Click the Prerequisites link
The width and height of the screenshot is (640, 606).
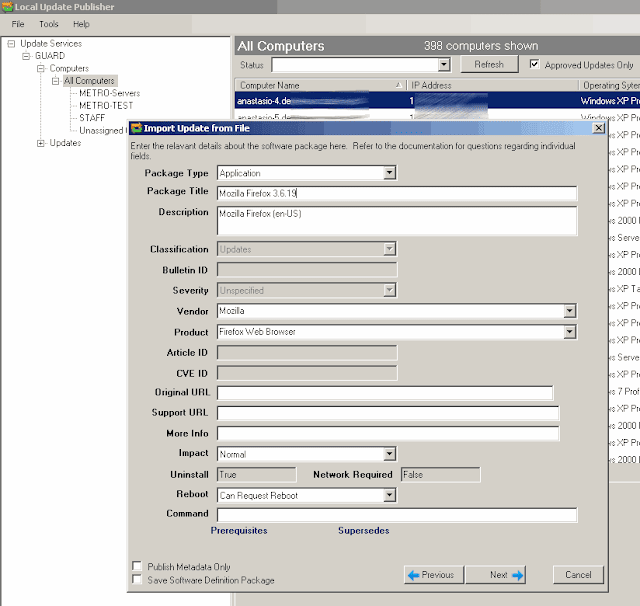point(239,531)
